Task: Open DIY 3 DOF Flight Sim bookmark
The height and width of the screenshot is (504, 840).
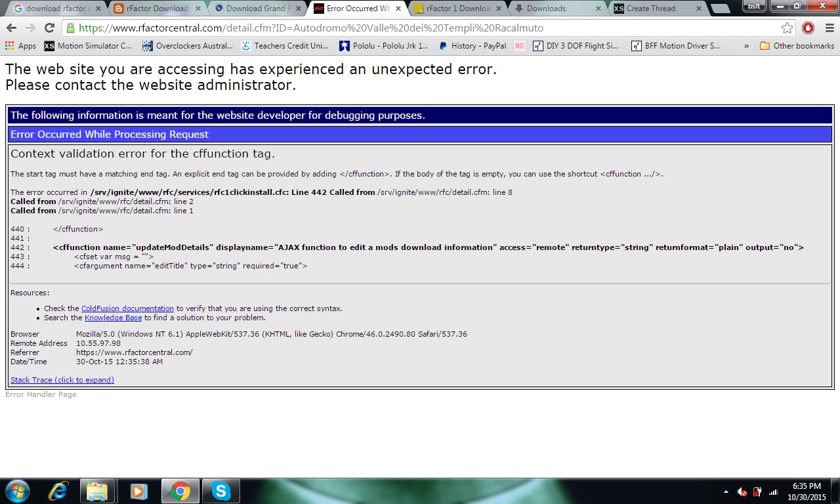Action: pos(576,46)
